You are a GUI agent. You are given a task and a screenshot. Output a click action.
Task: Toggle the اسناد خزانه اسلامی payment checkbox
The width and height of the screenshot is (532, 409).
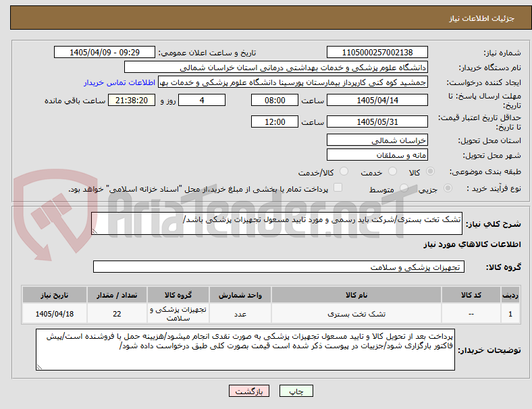point(338,188)
